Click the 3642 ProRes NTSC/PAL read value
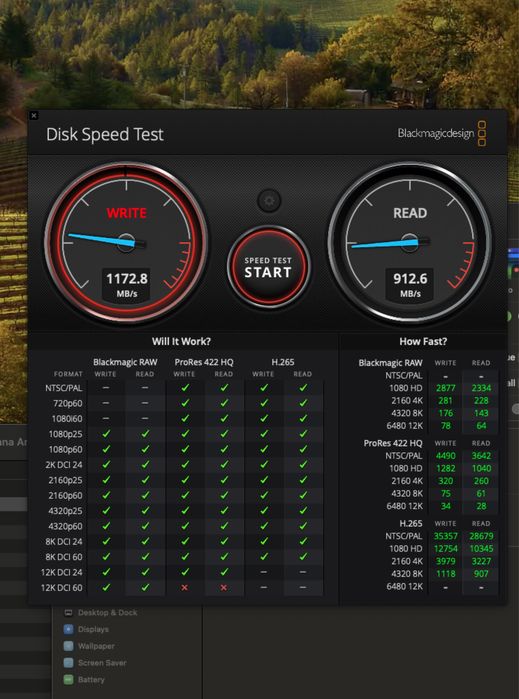519x699 pixels. pyautogui.click(x=481, y=456)
